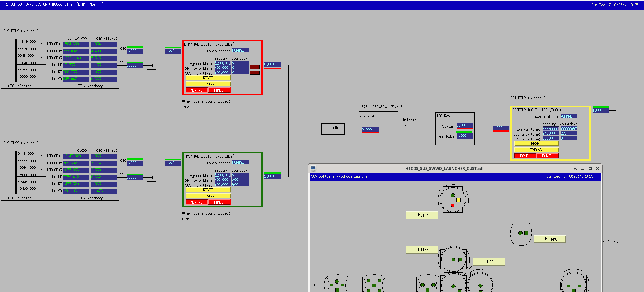This screenshot has width=644, height=292.
Task: Click the yellow status square in the ETMY chamber
Action: (458, 200)
